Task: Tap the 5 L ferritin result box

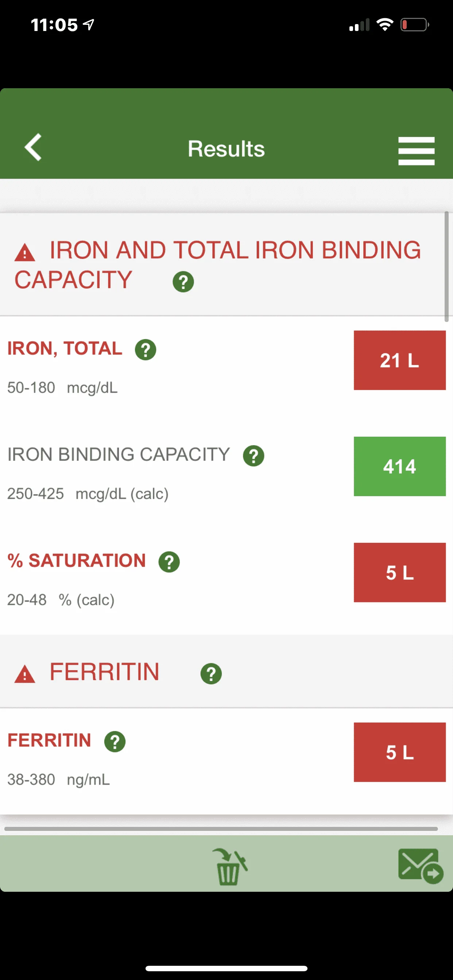Action: (400, 752)
